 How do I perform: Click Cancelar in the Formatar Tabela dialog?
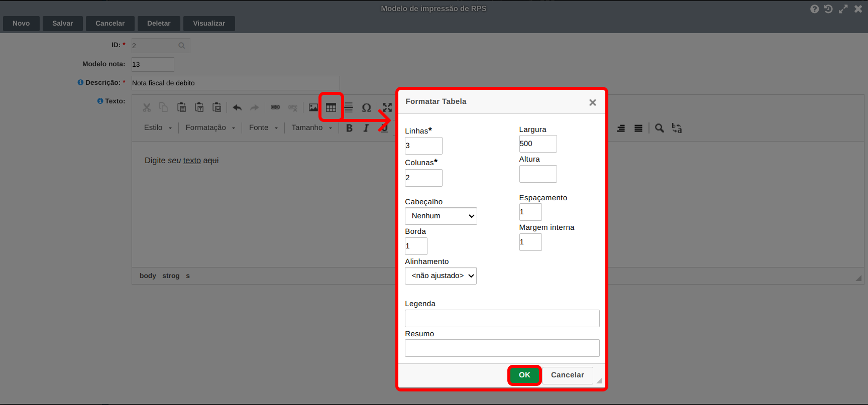[568, 375]
